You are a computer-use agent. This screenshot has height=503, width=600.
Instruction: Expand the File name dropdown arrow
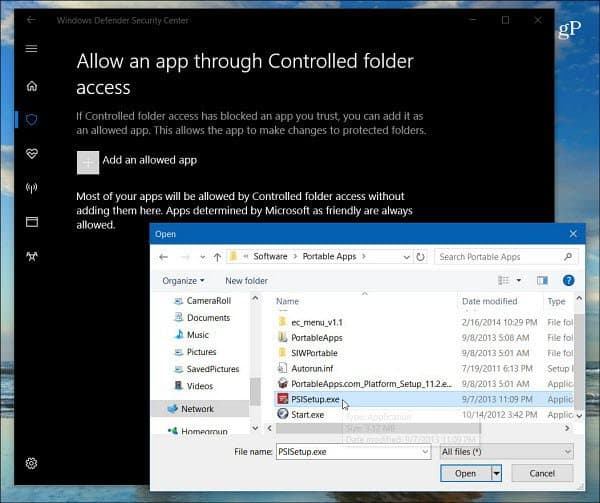click(425, 452)
